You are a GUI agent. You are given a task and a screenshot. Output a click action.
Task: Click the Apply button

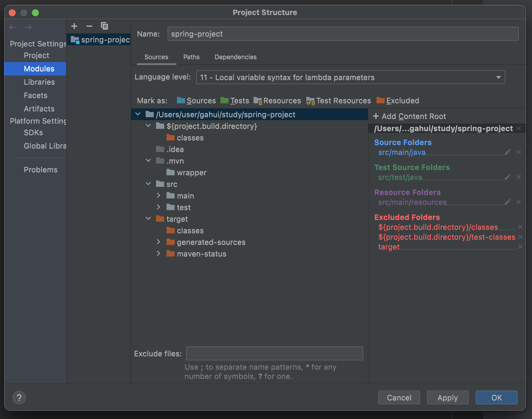[447, 398]
